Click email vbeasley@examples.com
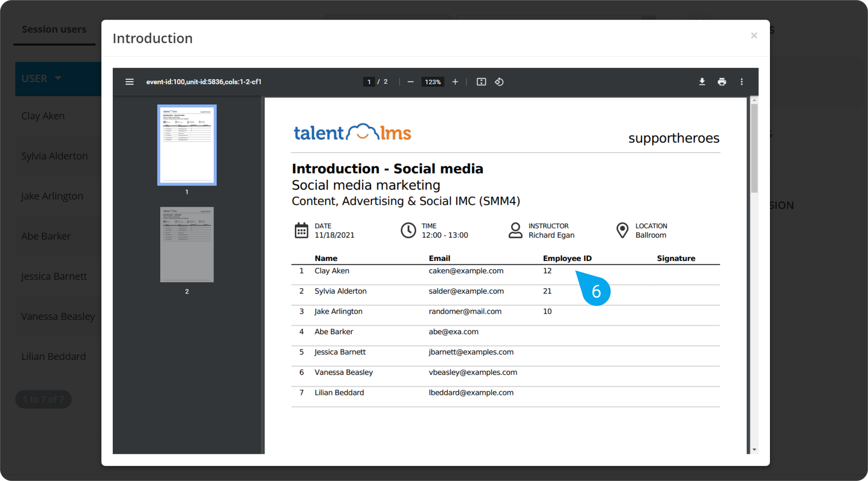The width and height of the screenshot is (868, 481). tap(473, 372)
